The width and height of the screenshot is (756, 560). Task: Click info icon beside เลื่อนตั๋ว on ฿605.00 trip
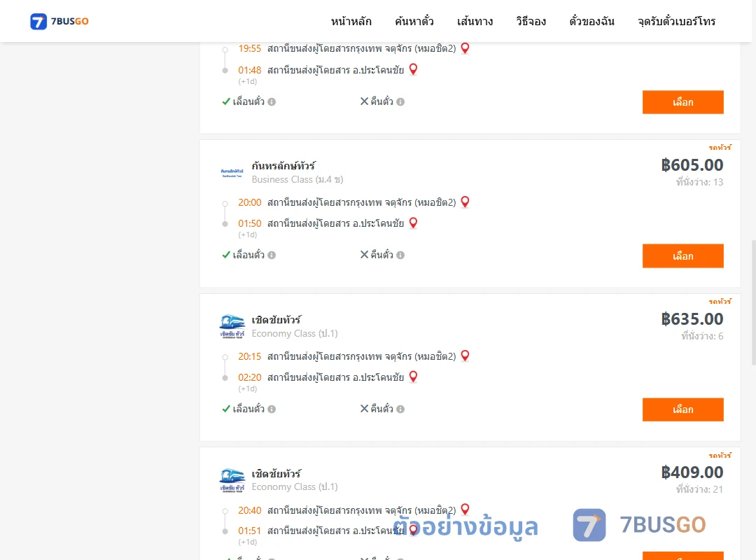(272, 255)
